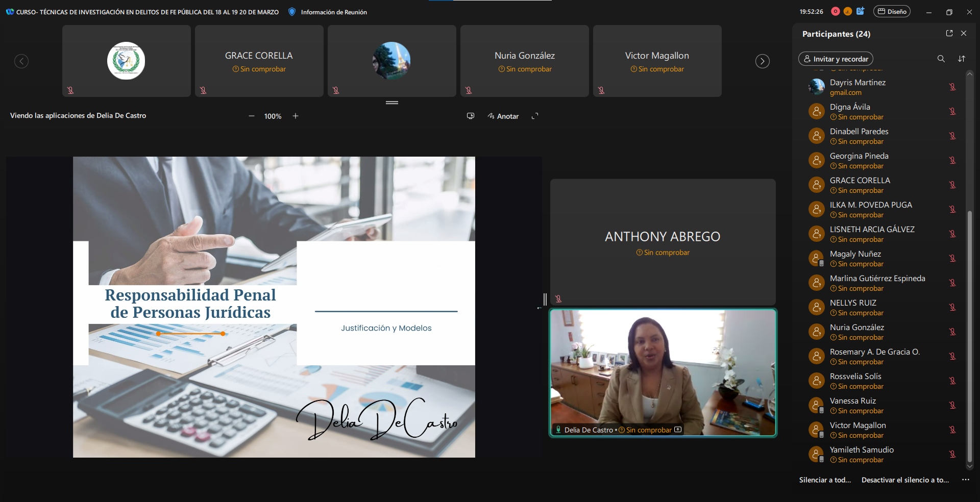The image size is (980, 502).
Task: Pop out the participants panel
Action: [949, 33]
